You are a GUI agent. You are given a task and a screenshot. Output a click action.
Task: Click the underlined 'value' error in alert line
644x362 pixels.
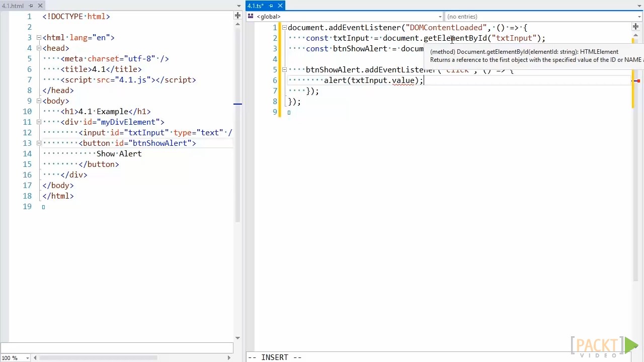[403, 80]
